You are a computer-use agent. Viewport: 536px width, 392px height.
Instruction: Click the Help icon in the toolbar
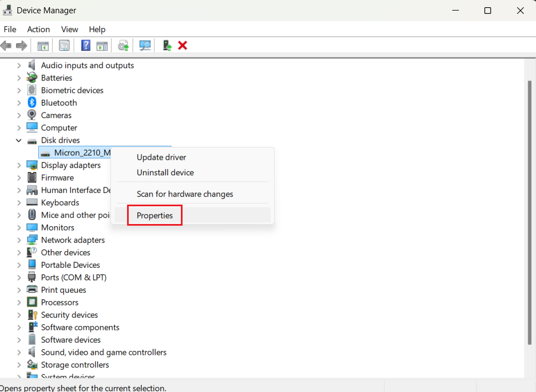tap(85, 45)
